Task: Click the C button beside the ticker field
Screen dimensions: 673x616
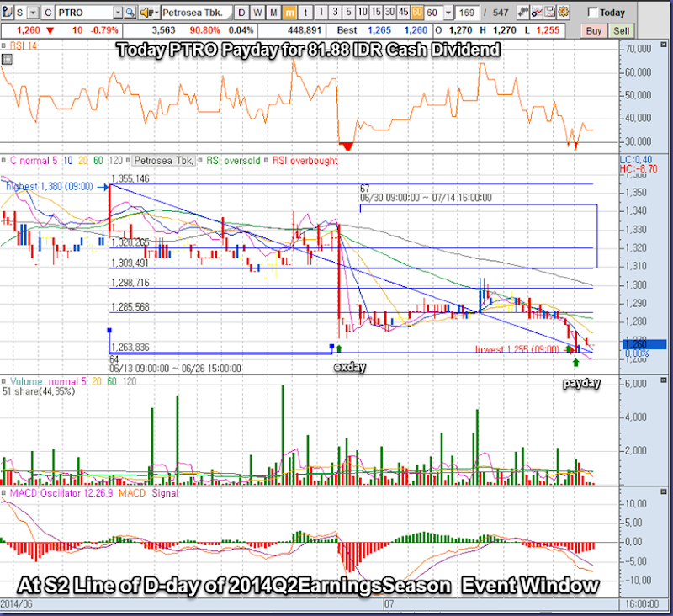Action: point(48,13)
